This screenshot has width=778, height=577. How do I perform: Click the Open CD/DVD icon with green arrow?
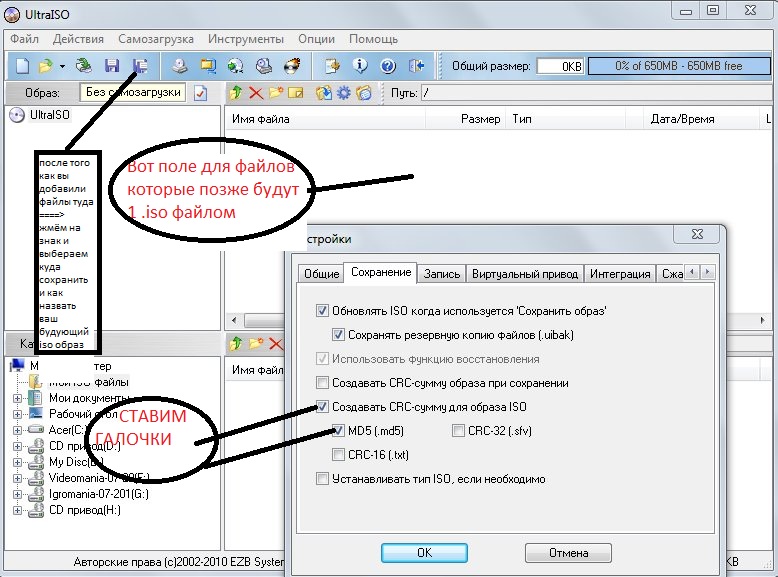click(84, 65)
